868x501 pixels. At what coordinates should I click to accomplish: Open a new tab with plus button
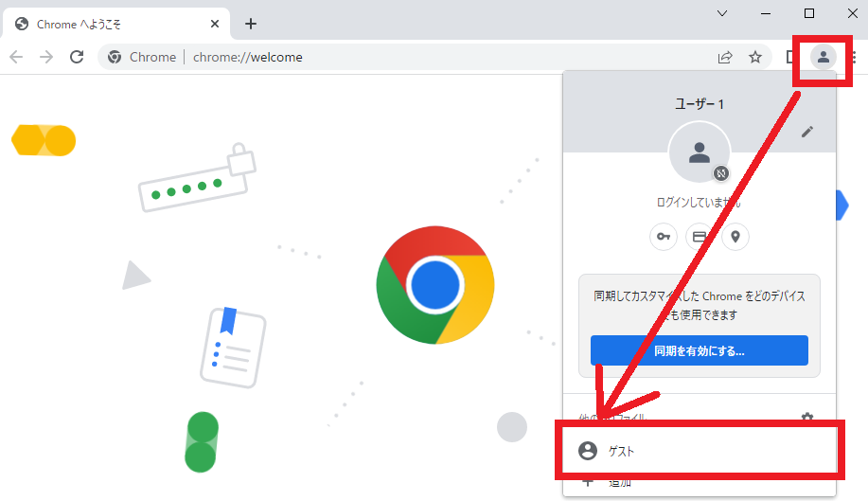coord(251,24)
